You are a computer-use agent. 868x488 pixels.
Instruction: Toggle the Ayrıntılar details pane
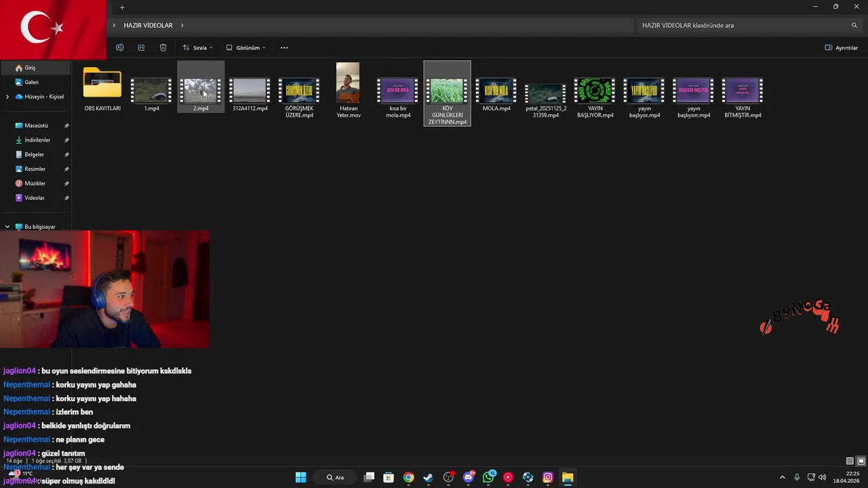[841, 48]
